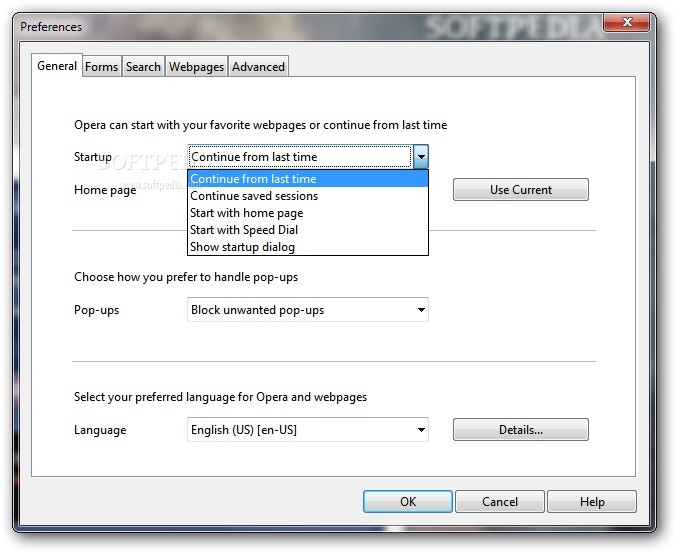Open the Pop-ups dropdown
This screenshot has width=677, height=553.
click(x=308, y=310)
